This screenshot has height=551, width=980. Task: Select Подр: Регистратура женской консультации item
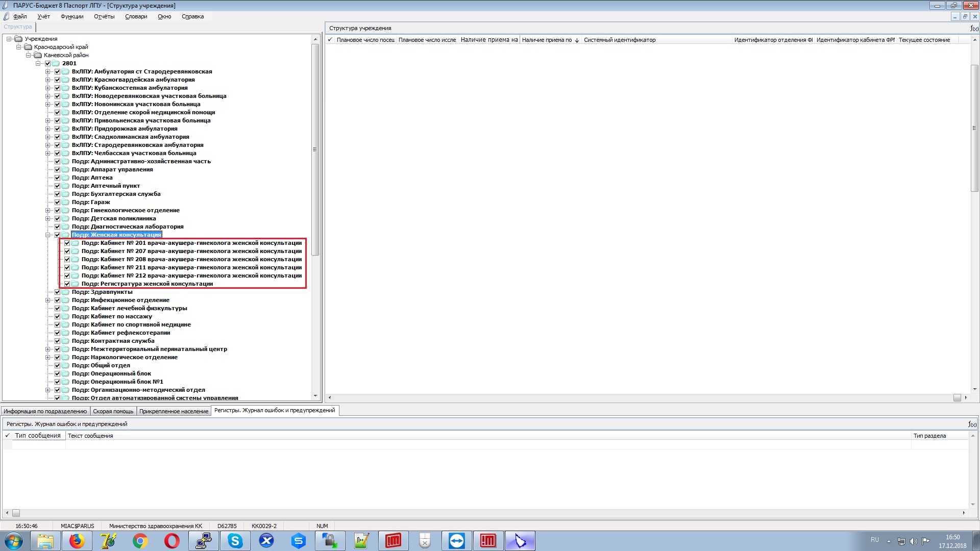147,284
